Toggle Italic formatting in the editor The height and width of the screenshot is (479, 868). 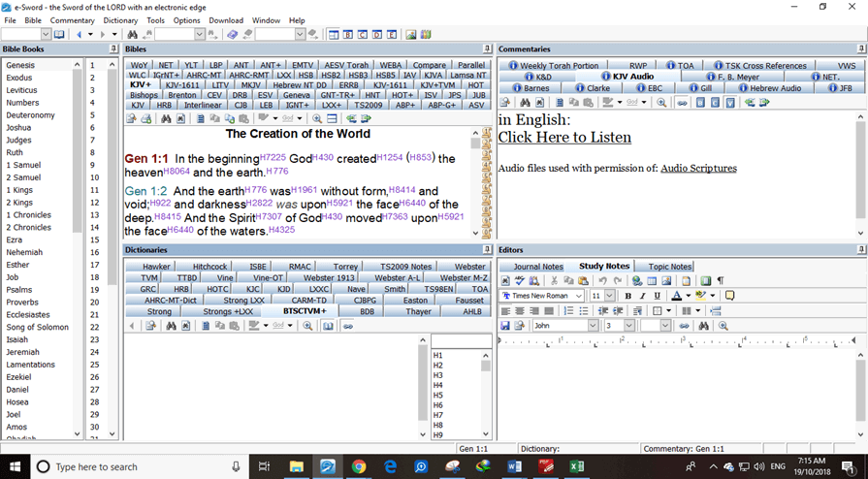pyautogui.click(x=642, y=296)
